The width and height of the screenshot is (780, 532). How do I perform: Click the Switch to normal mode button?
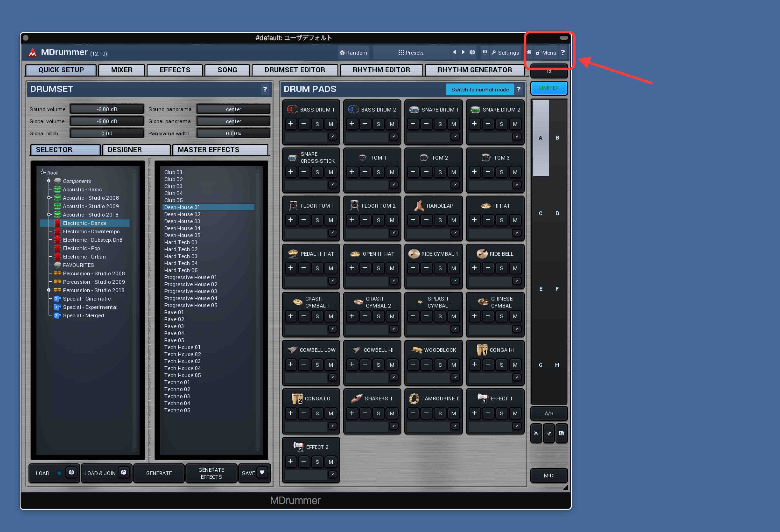(x=480, y=89)
